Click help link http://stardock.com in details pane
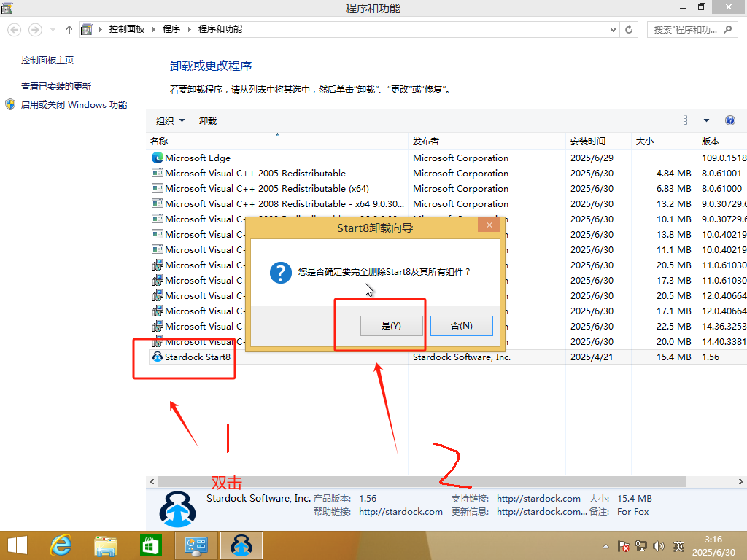The width and height of the screenshot is (747, 560). [400, 512]
